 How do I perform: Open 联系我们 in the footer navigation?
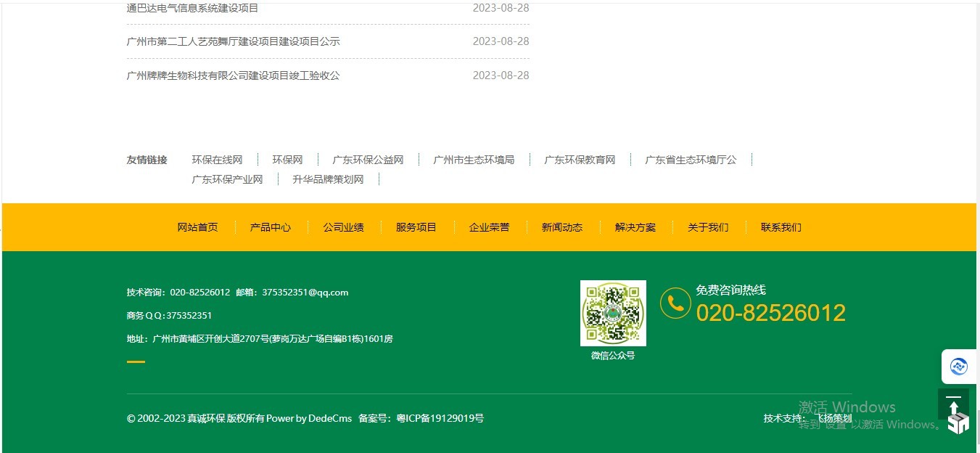[781, 227]
